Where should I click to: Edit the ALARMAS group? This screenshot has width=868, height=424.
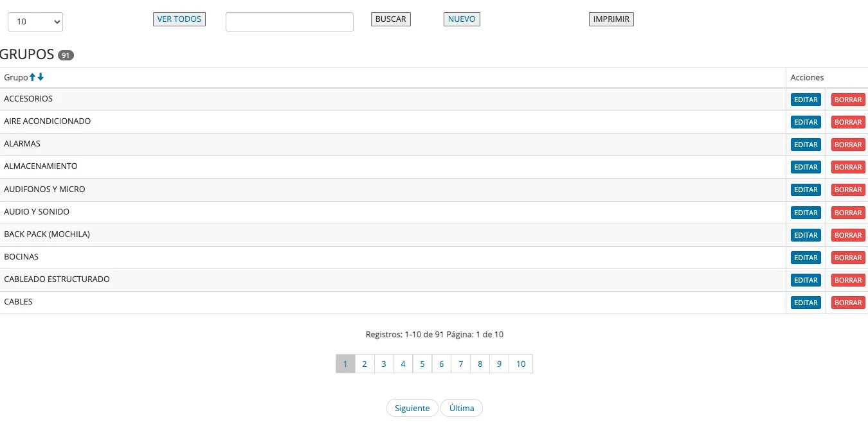tap(806, 145)
